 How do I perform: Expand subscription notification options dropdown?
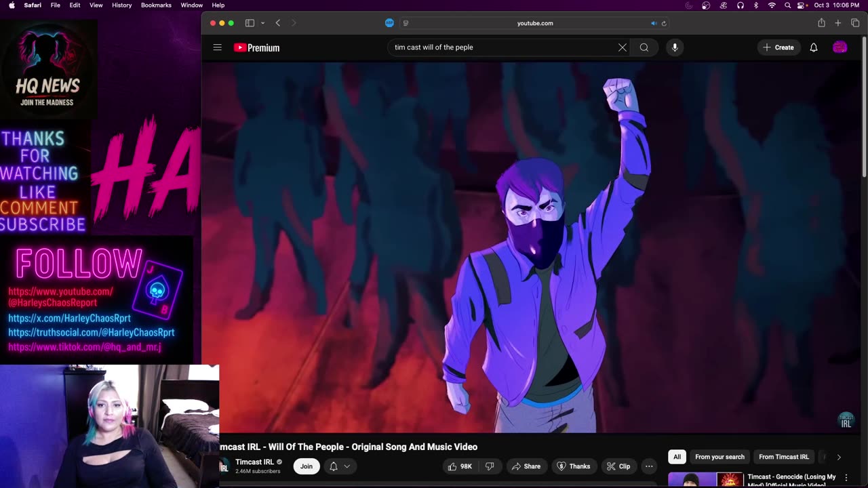coord(340,466)
